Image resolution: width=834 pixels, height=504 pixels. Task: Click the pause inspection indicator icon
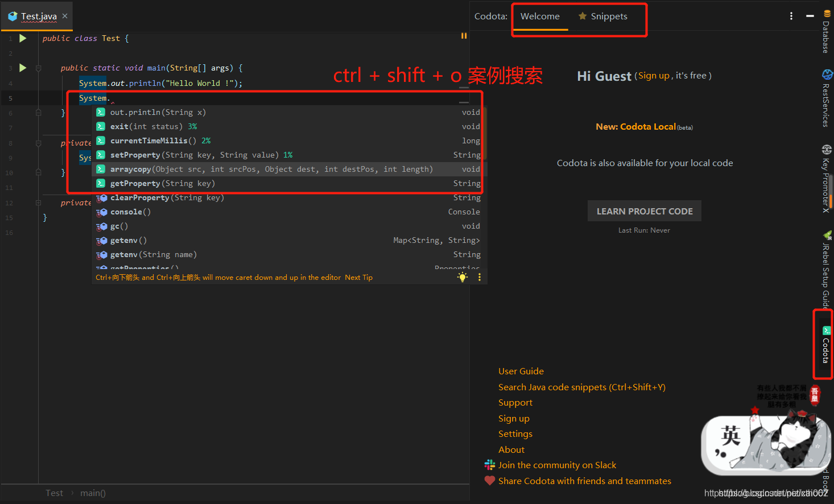tap(464, 36)
